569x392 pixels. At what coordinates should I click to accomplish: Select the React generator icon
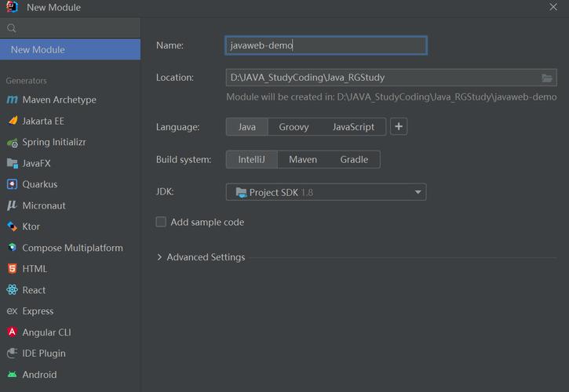point(12,290)
